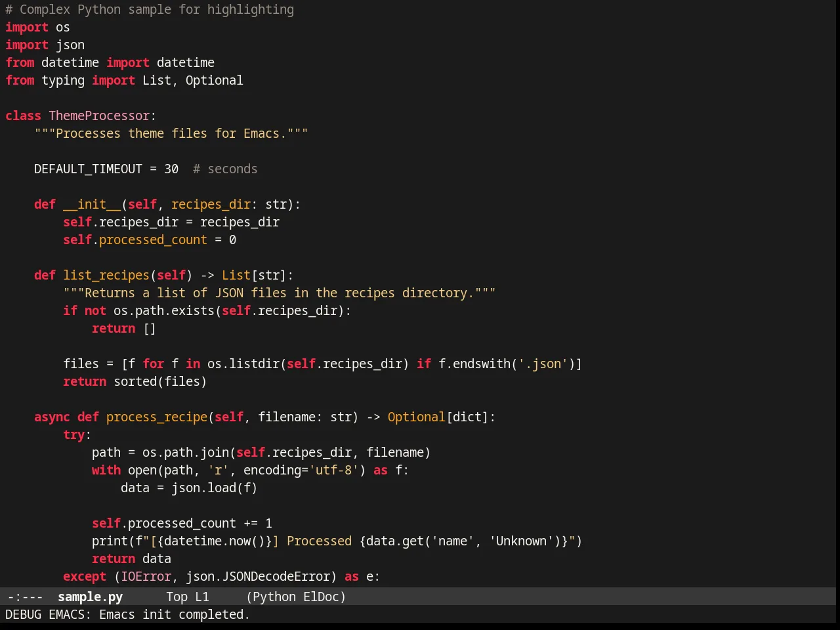Place cursor on 'import os' line
Screen dimensions: 840x630
click(x=37, y=27)
